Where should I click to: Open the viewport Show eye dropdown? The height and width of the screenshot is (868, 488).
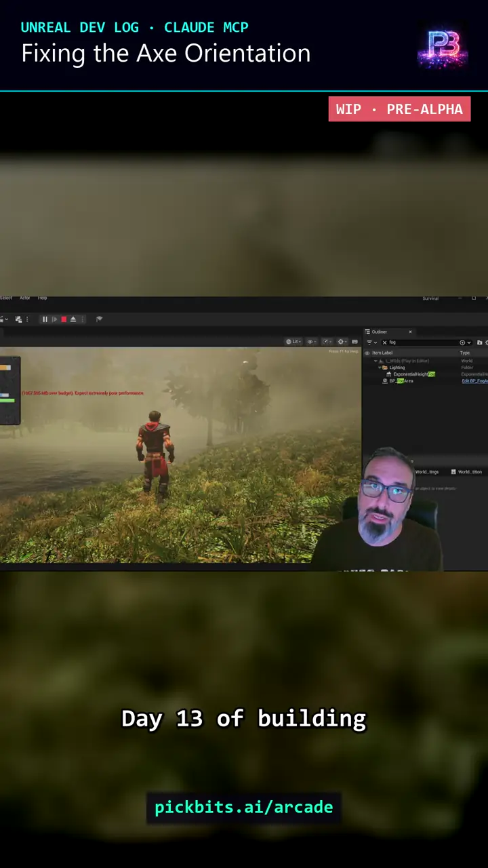point(312,342)
